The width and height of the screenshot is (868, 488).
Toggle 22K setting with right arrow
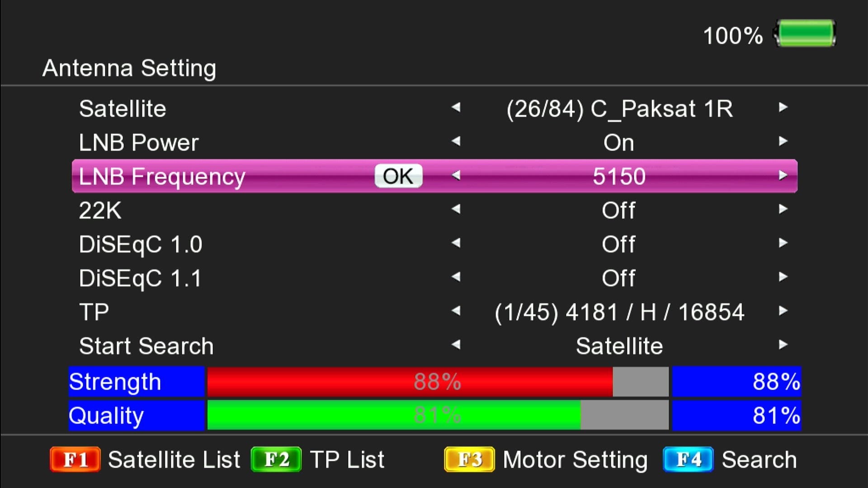click(783, 209)
